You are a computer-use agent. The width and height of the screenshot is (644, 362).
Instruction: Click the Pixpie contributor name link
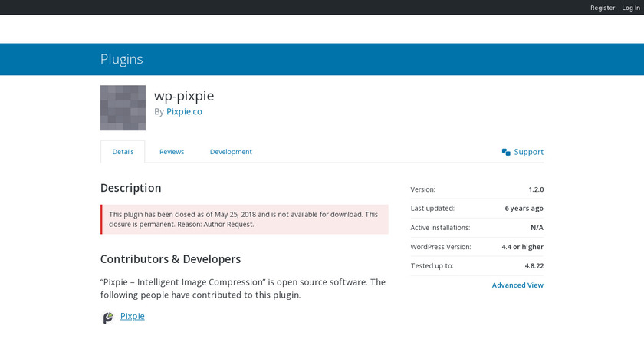[133, 316]
